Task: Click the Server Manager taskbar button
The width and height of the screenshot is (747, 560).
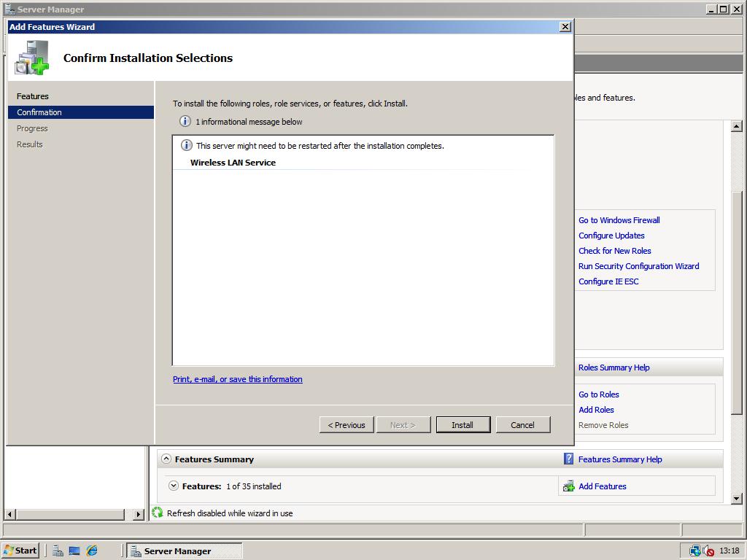Action: [x=185, y=551]
